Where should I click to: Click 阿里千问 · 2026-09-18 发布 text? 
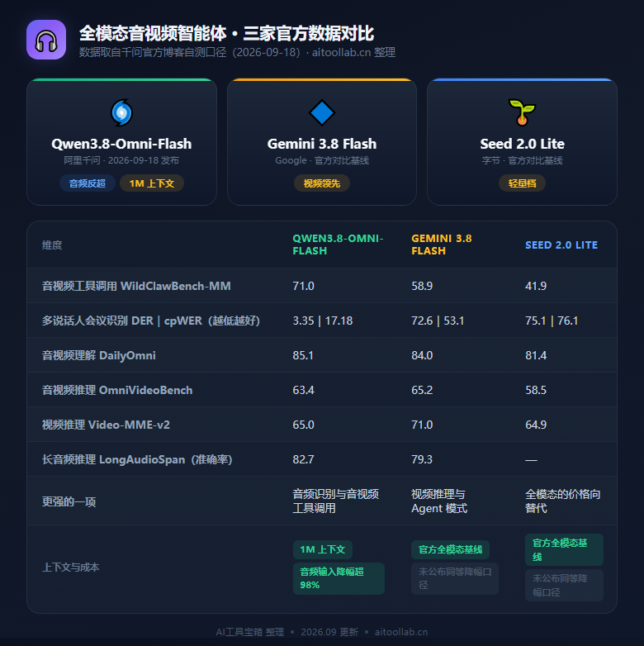pos(121,160)
